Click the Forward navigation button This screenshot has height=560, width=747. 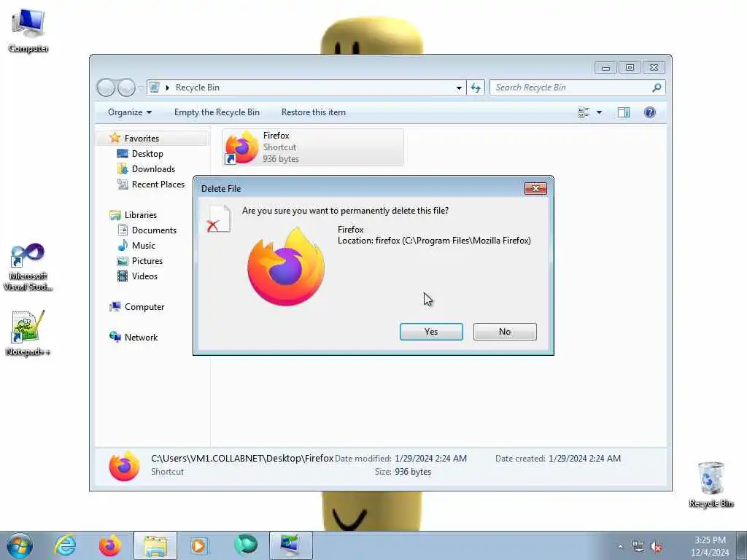(x=126, y=87)
